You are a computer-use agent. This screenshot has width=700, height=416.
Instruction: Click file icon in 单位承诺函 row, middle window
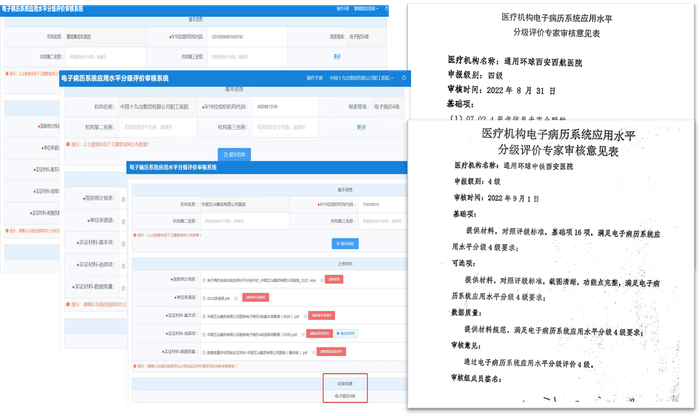tap(123, 221)
